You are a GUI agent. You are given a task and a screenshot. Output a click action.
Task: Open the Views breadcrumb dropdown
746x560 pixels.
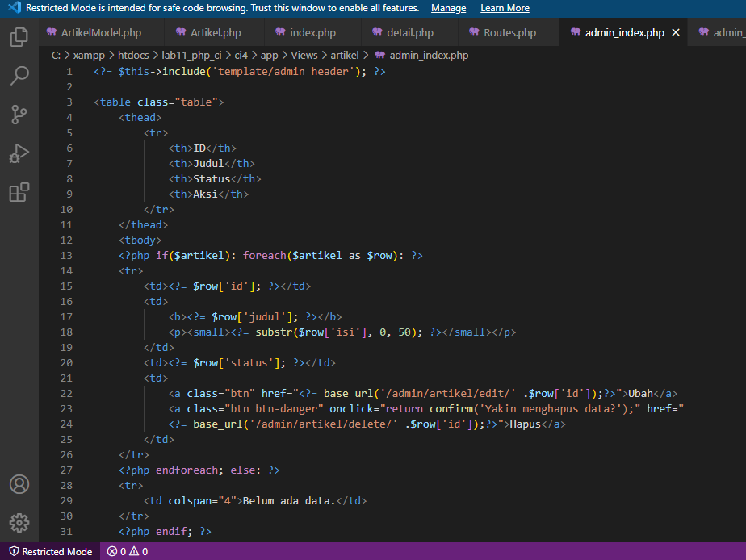(x=303, y=55)
